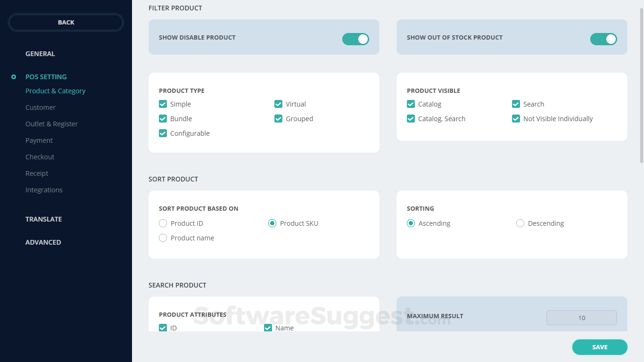The height and width of the screenshot is (362, 644).
Task: Uncheck the Grouped product type checkbox
Action: [279, 119]
